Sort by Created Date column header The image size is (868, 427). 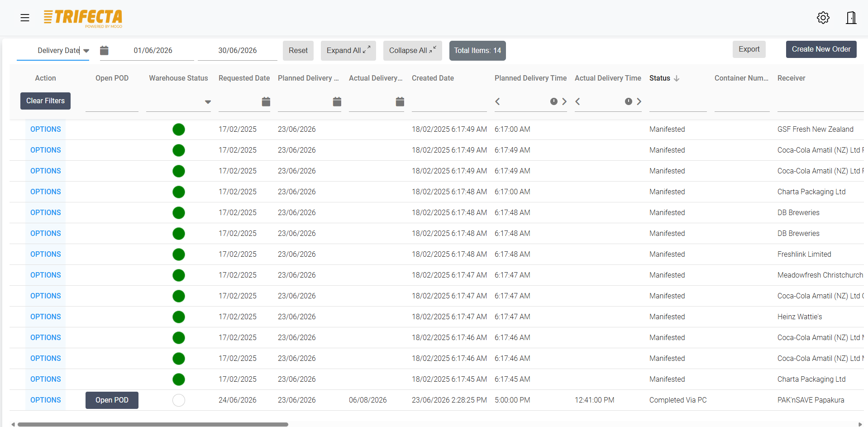pyautogui.click(x=433, y=78)
